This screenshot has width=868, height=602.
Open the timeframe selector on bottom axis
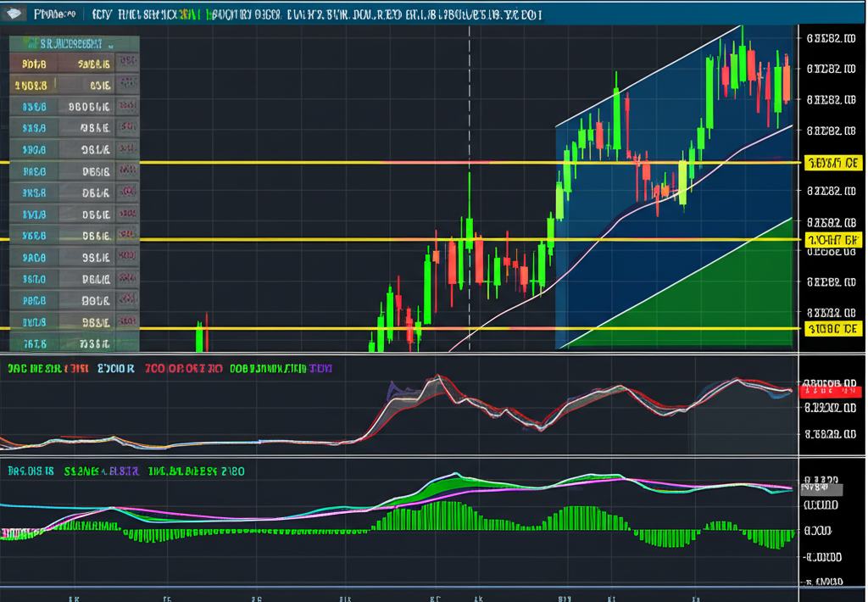(x=75, y=596)
